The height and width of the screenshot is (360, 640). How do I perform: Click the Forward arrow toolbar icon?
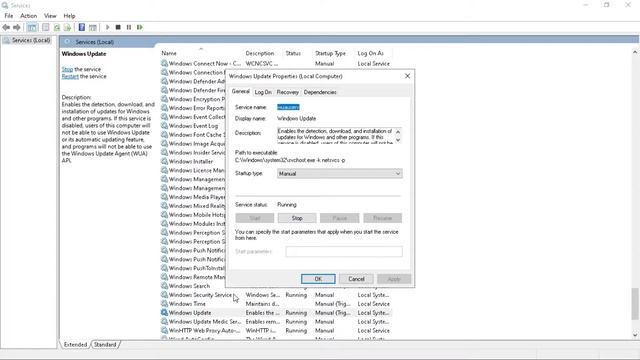[17, 27]
